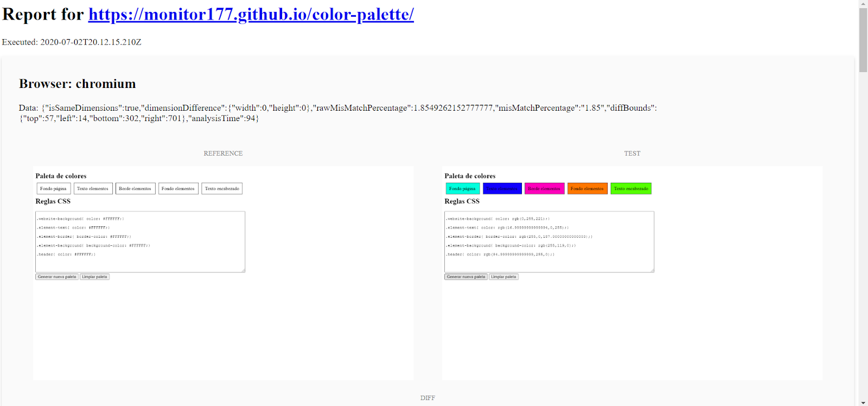Click '.element-text{ color: #FFFFFF;}' line

tap(73, 227)
